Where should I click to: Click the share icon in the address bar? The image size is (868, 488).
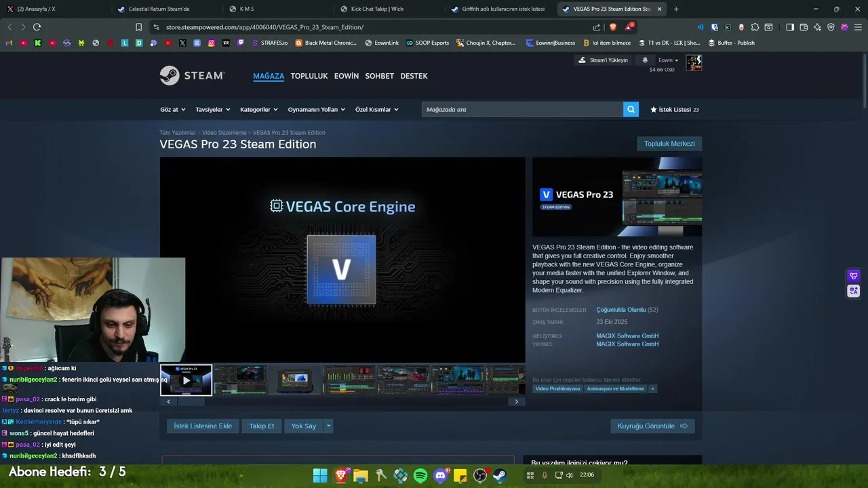[596, 27]
